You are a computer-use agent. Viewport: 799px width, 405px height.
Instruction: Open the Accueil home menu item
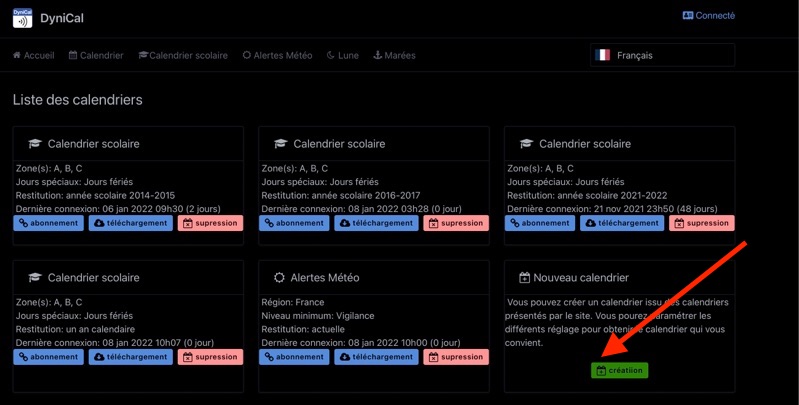coord(33,56)
